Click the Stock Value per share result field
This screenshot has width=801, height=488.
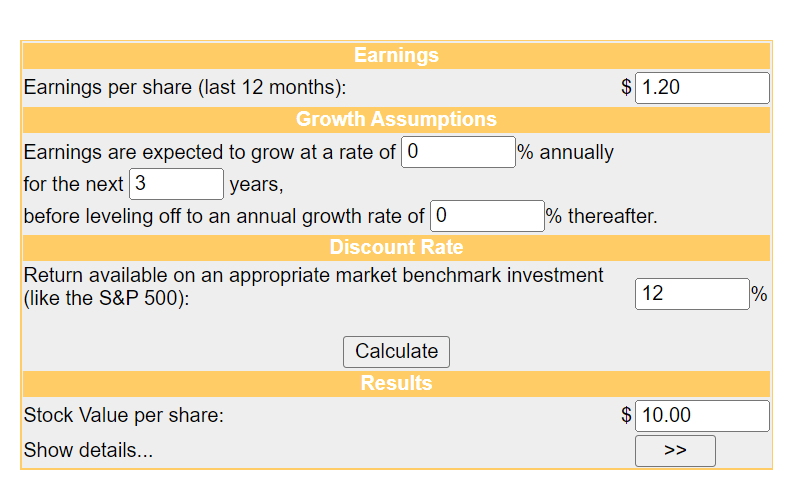702,415
